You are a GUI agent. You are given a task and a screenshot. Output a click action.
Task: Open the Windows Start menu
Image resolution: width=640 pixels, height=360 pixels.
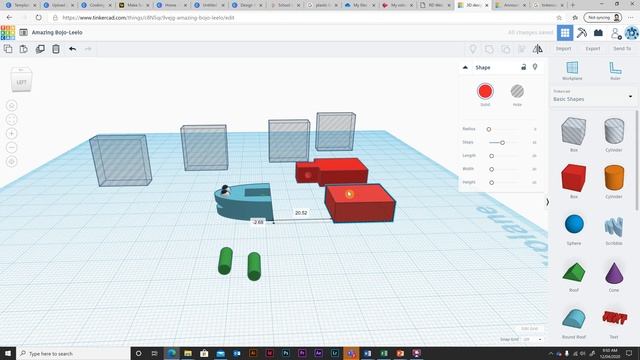[x=8, y=353]
